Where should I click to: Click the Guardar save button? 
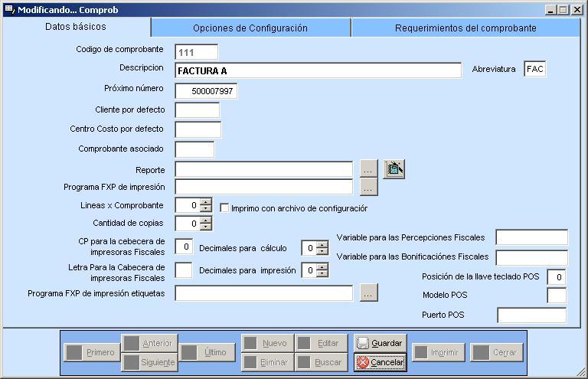click(x=380, y=344)
